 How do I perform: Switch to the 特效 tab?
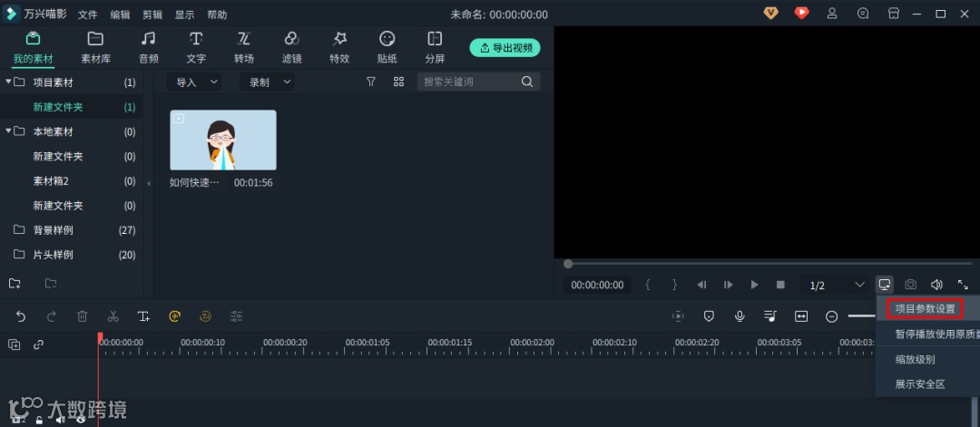[339, 47]
